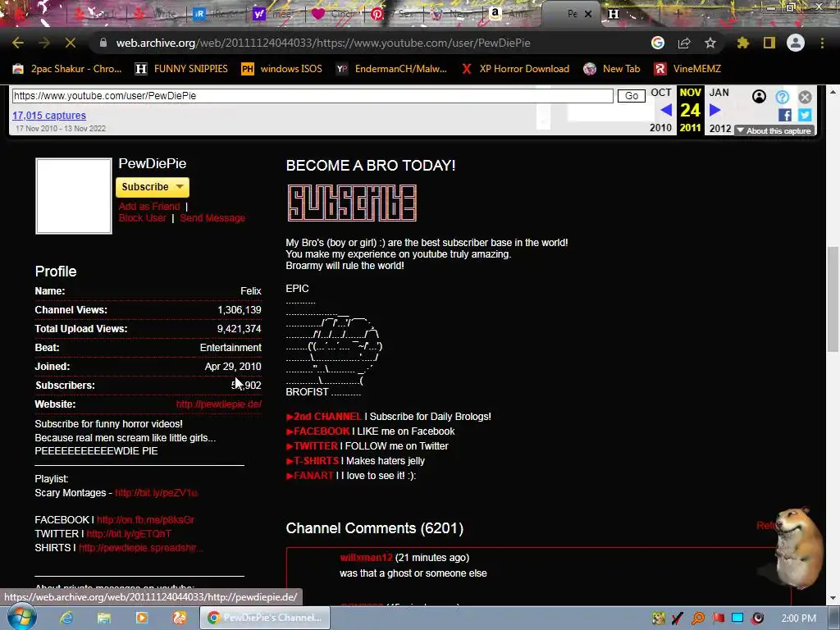Open the on.fb.me Facebook link
Screen dimensions: 840x630
145,519
